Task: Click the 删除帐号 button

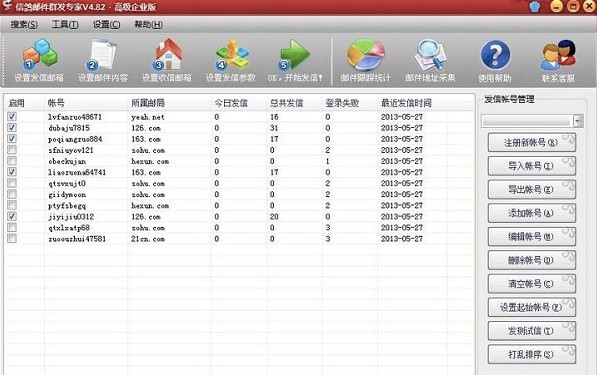Action: [532, 260]
